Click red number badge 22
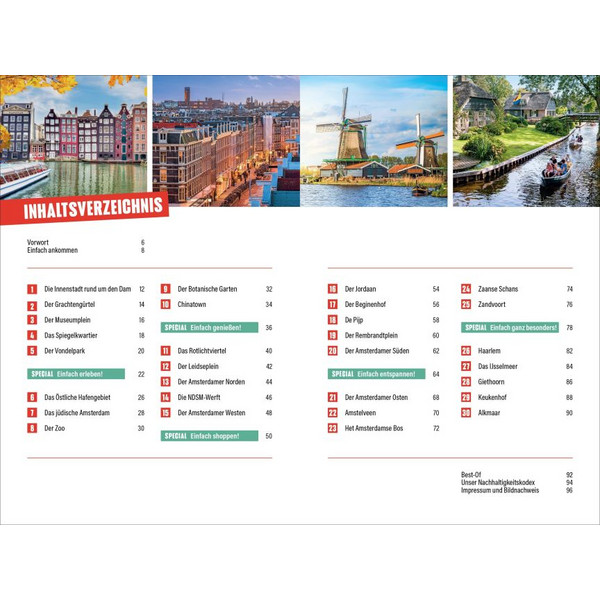Image resolution: width=600 pixels, height=600 pixels. pos(333,413)
